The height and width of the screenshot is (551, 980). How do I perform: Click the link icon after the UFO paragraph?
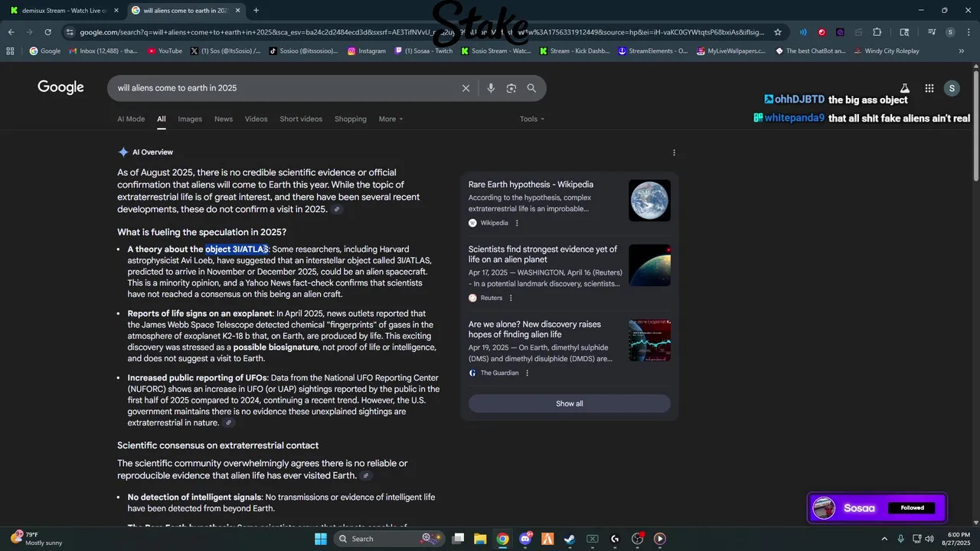tap(228, 422)
